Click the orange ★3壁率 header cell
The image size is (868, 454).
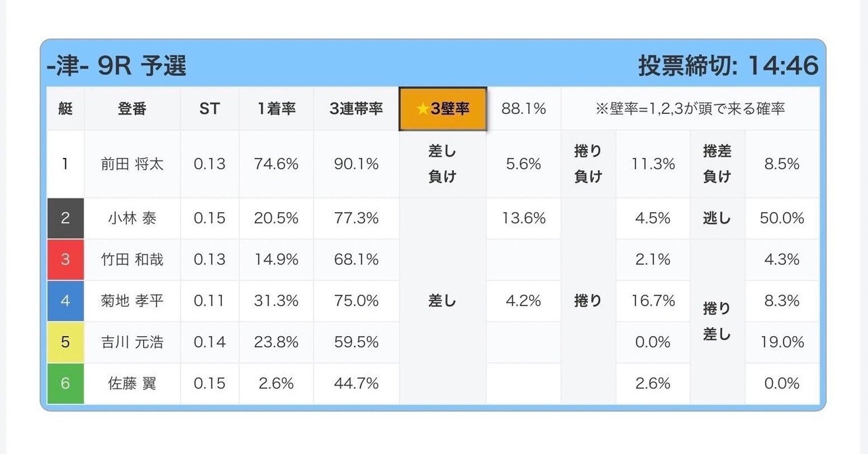442,108
